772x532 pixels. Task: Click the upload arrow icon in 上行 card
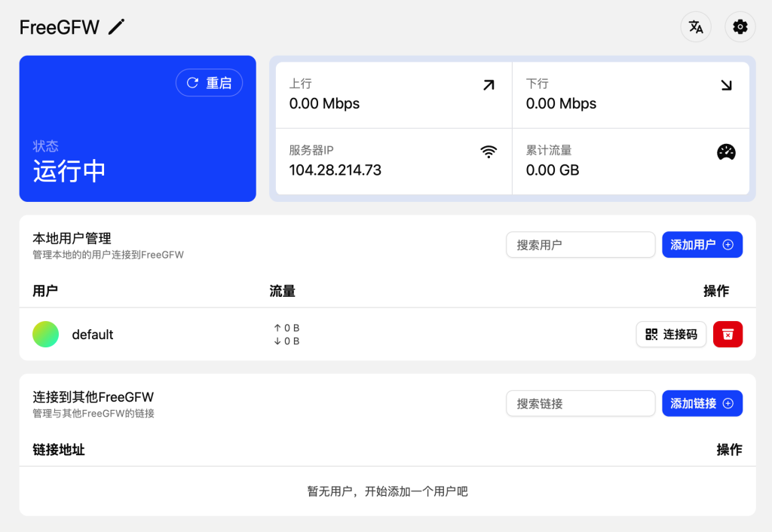pos(489,85)
